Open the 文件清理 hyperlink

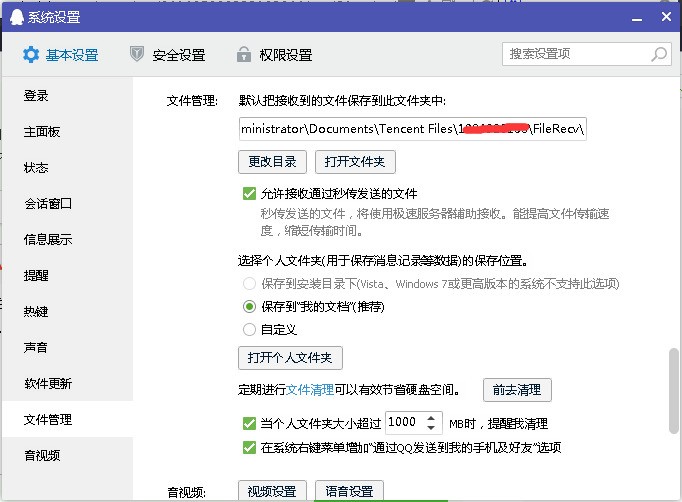[x=310, y=389]
